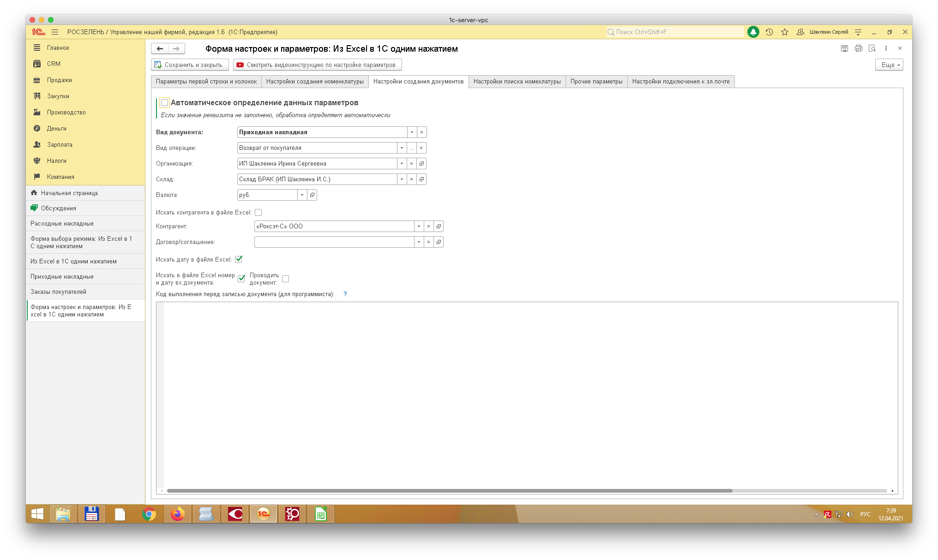The width and height of the screenshot is (938, 560).
Task: Click into the Договор/соглашение input field
Action: pyautogui.click(x=334, y=242)
